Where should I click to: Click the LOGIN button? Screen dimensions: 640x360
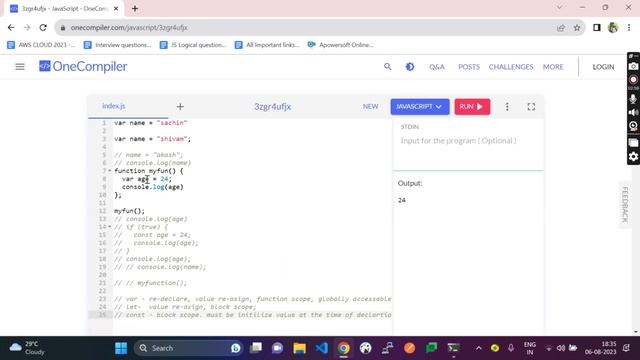click(x=603, y=67)
